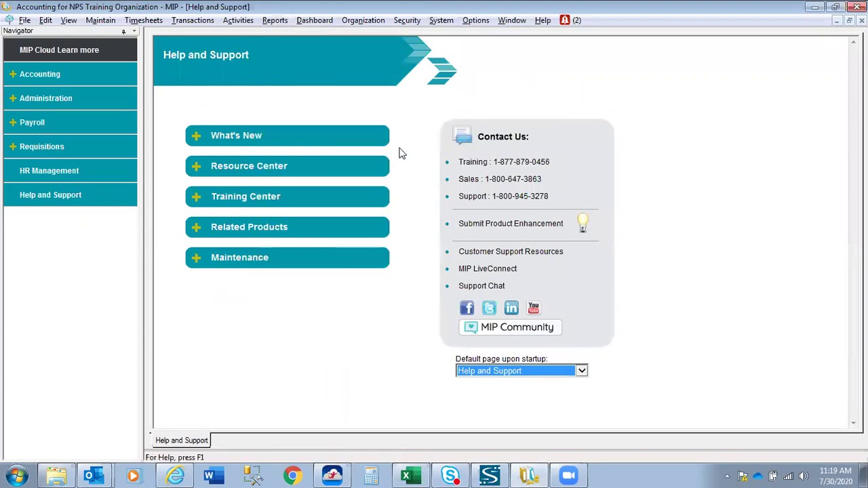The width and height of the screenshot is (868, 488).
Task: Expand the What's New section
Action: click(x=288, y=136)
